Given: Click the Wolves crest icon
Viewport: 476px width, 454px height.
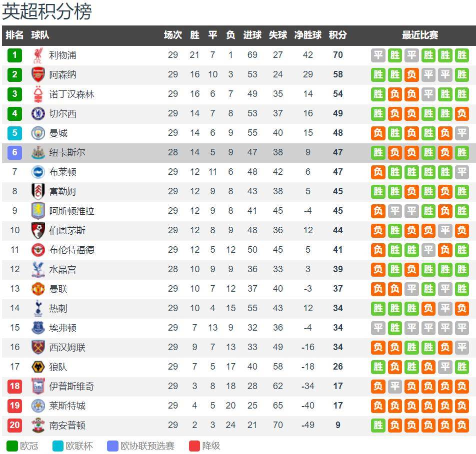Looking at the screenshot, I should pyautogui.click(x=38, y=367).
